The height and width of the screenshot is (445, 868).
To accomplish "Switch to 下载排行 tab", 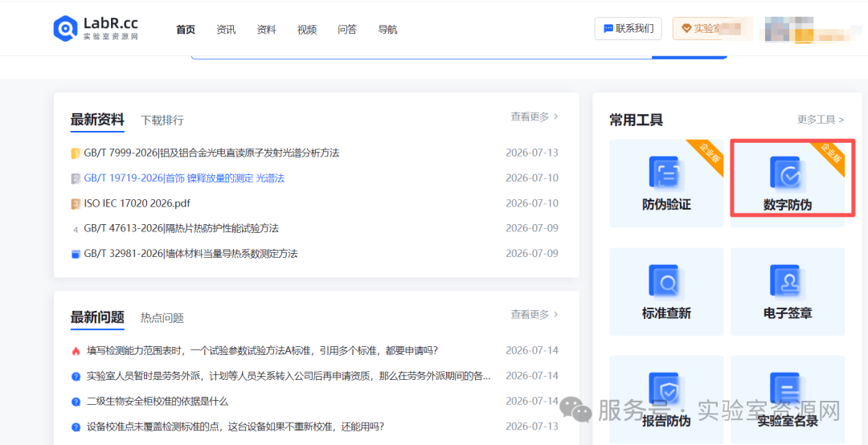I will pos(162,120).
